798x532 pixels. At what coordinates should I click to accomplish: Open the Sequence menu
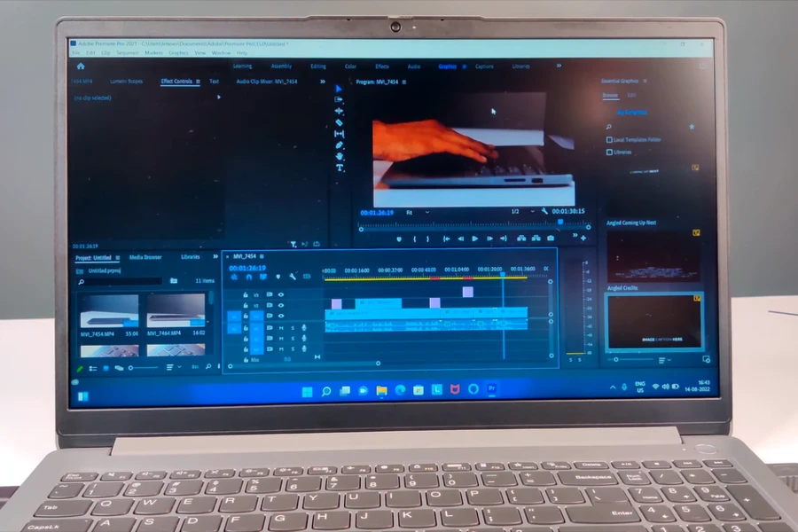(x=127, y=53)
